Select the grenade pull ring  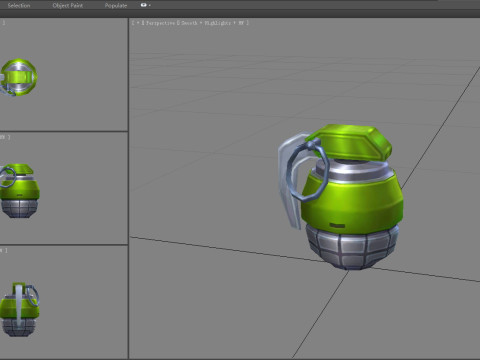[x=308, y=172]
